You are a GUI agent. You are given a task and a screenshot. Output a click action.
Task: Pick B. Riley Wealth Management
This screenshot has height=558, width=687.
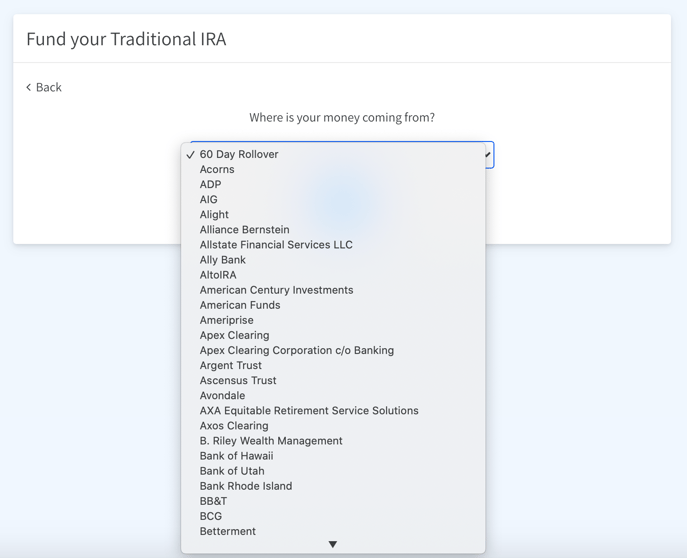(x=333, y=441)
